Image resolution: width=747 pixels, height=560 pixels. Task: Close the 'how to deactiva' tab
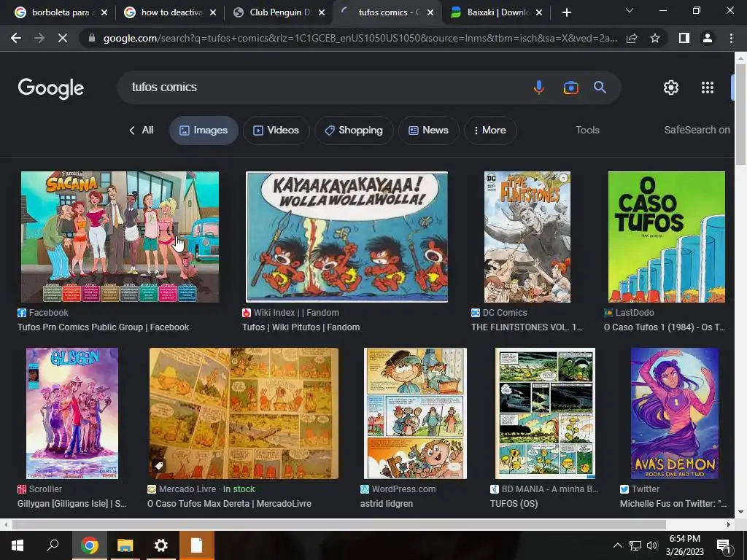pos(213,13)
